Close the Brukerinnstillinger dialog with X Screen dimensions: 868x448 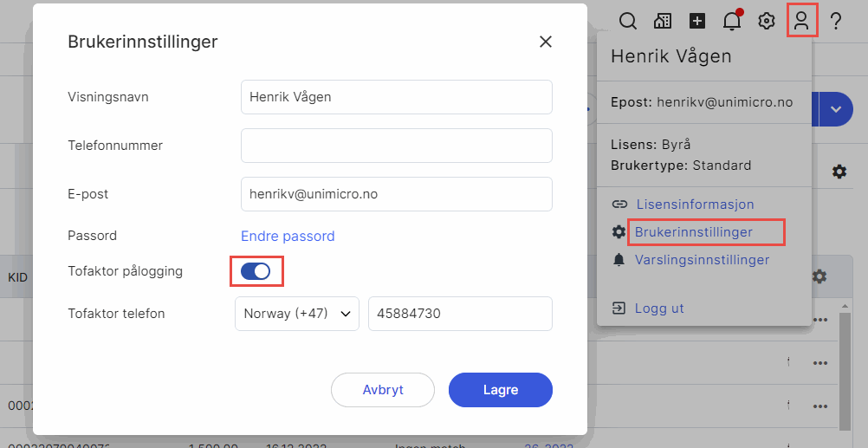coord(546,42)
